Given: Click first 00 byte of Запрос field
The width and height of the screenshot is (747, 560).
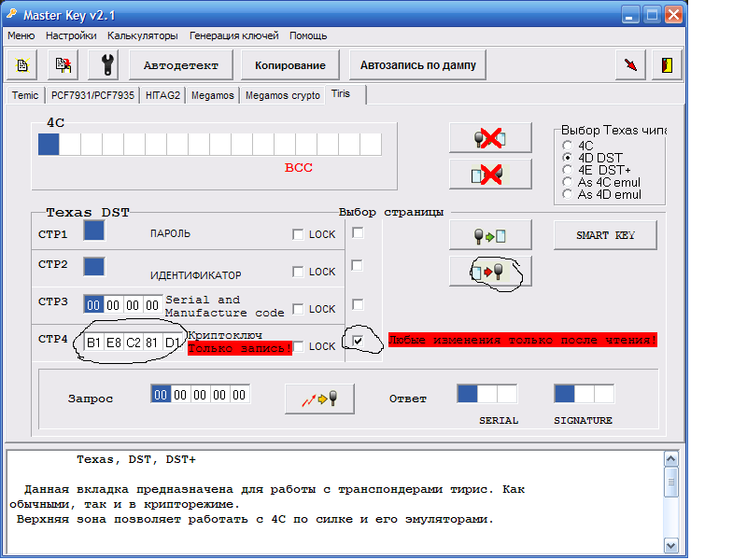Looking at the screenshot, I should click(x=161, y=395).
